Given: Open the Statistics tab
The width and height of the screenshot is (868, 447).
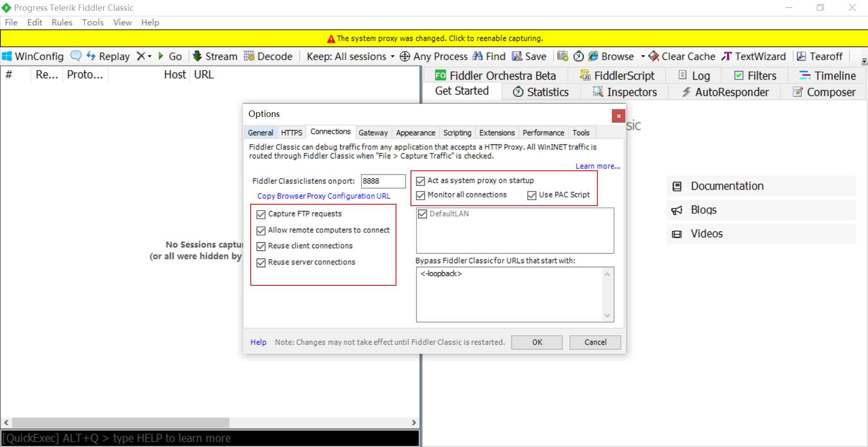Looking at the screenshot, I should pos(541,92).
